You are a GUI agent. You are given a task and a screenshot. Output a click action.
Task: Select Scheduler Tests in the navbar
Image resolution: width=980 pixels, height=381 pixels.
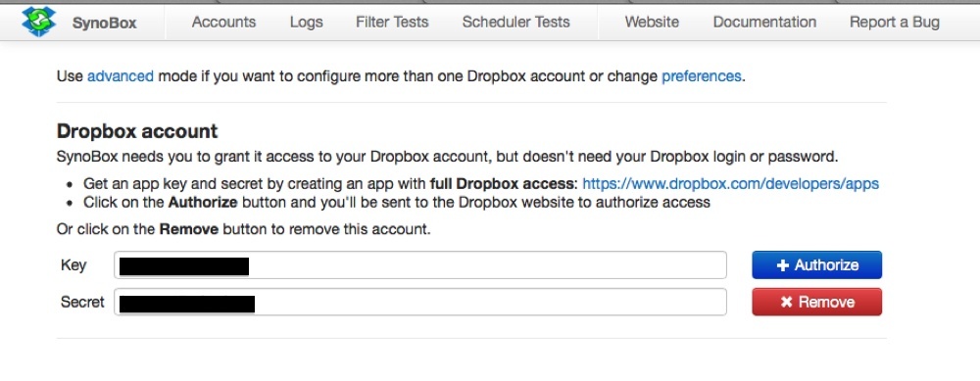pos(516,23)
